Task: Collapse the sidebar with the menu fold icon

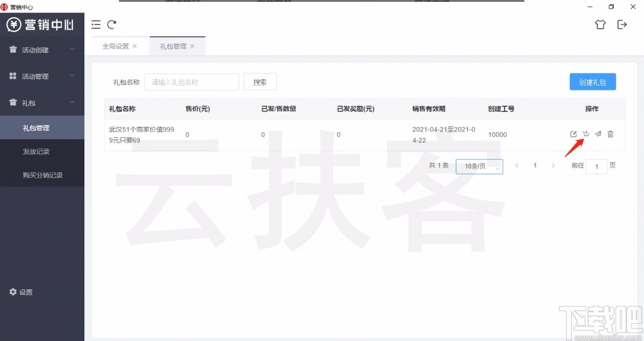Action: [96, 25]
